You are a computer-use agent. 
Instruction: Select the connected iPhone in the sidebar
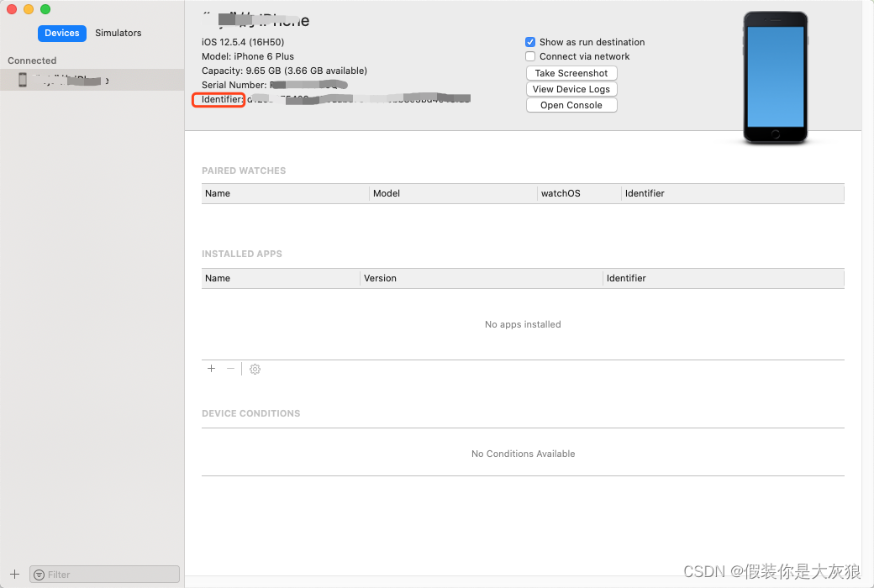click(84, 79)
